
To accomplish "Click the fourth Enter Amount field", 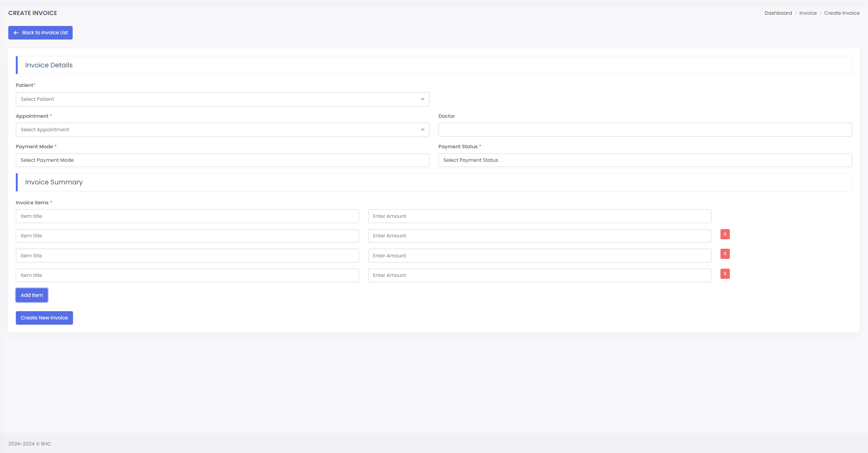I will point(540,275).
